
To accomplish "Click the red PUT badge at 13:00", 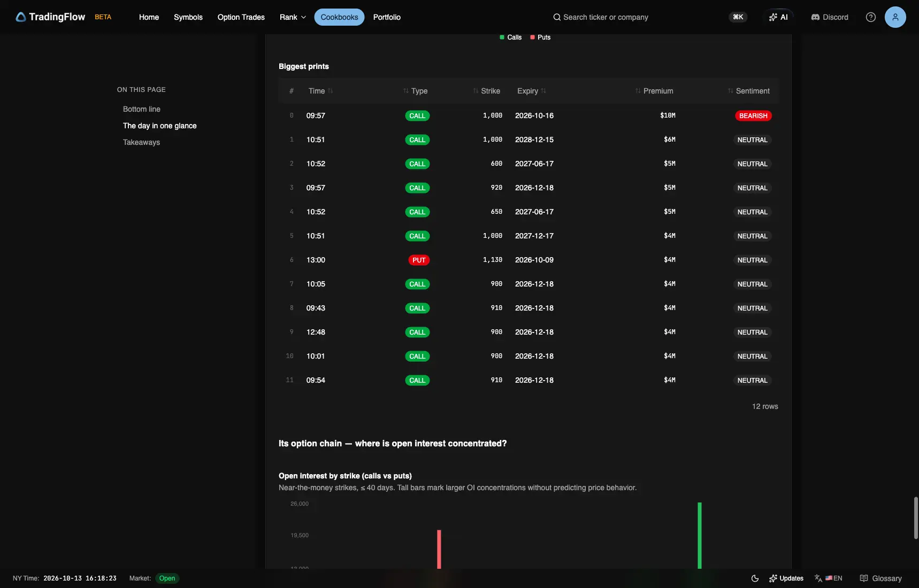I will [419, 260].
